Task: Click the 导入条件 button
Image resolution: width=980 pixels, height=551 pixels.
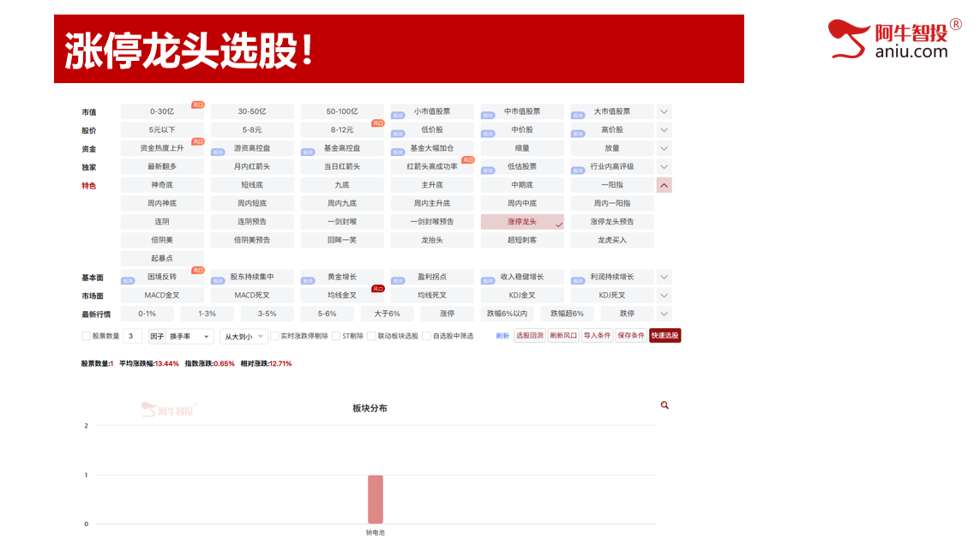Action: tap(597, 335)
